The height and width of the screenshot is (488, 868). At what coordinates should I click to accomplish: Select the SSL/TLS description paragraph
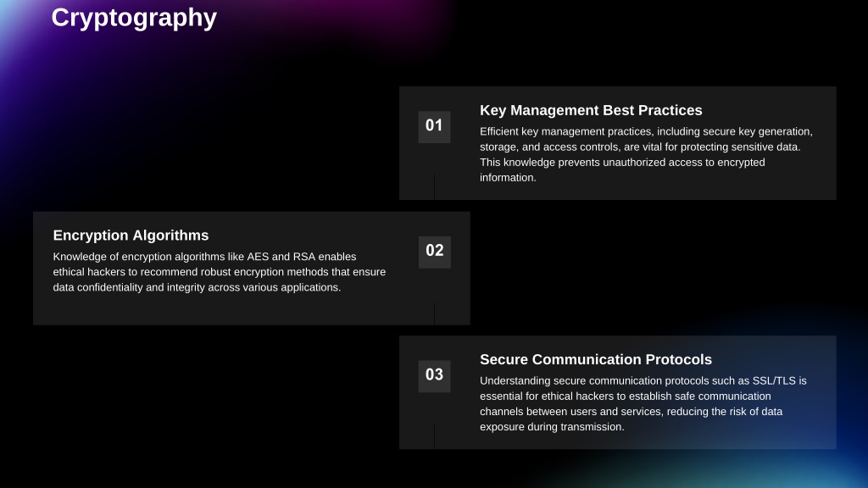pyautogui.click(x=643, y=403)
